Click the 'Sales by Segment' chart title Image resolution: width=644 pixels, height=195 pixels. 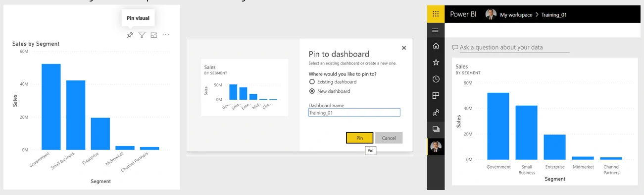pyautogui.click(x=36, y=44)
